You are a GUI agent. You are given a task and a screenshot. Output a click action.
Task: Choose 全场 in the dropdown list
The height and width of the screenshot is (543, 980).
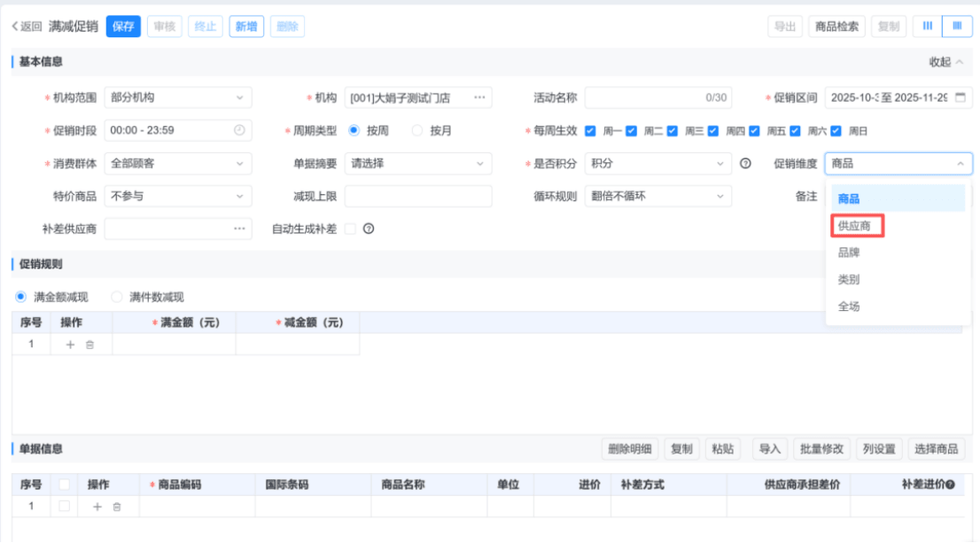point(849,306)
